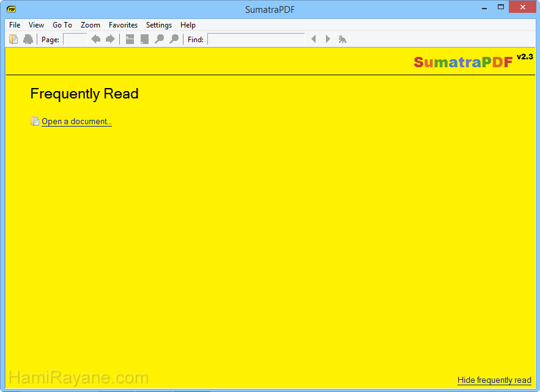The width and height of the screenshot is (540, 392).
Task: Maximize the SumatraPDF window
Action: [501, 7]
